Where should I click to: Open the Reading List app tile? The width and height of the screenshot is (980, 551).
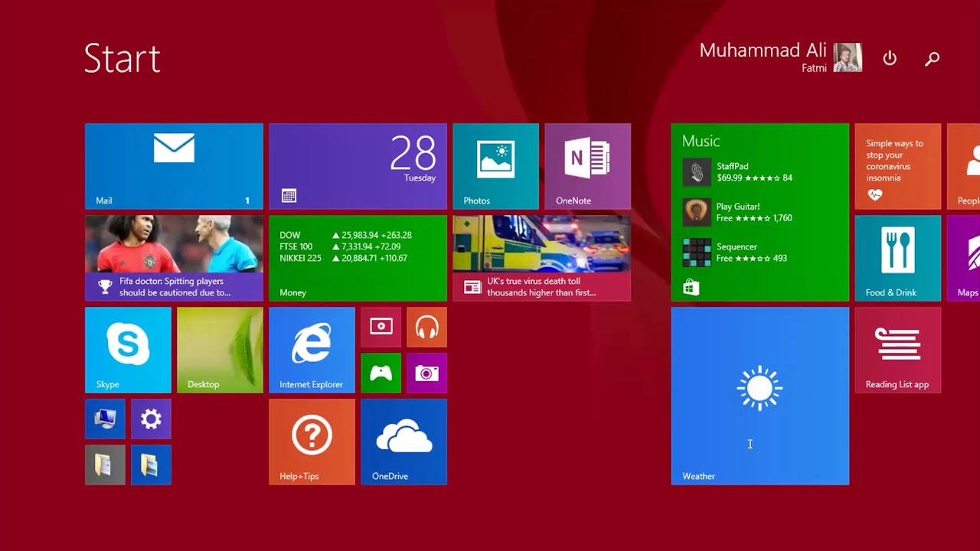point(897,350)
